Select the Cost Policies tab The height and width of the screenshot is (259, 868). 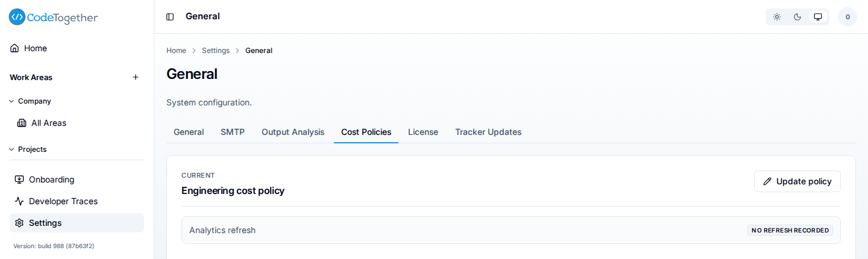pos(366,132)
